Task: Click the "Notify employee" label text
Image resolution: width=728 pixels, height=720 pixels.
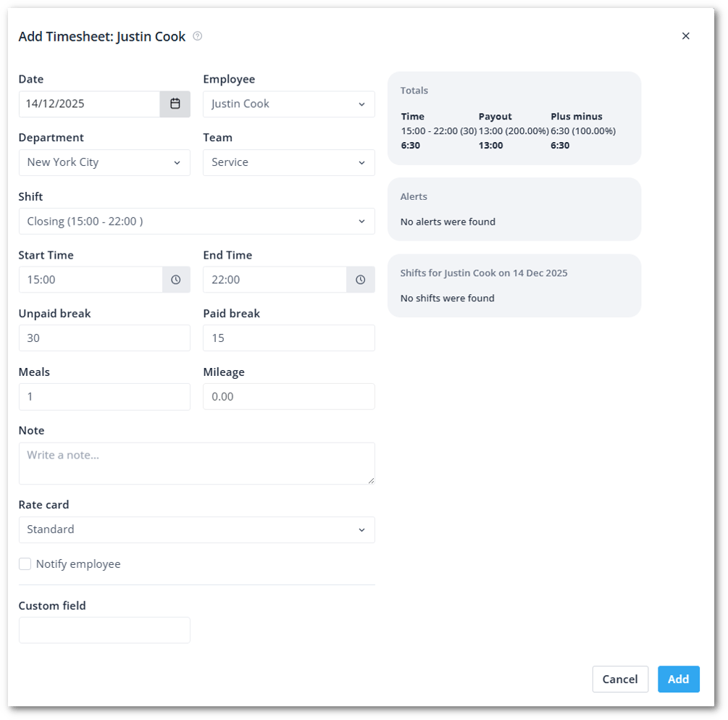Action: coord(78,564)
